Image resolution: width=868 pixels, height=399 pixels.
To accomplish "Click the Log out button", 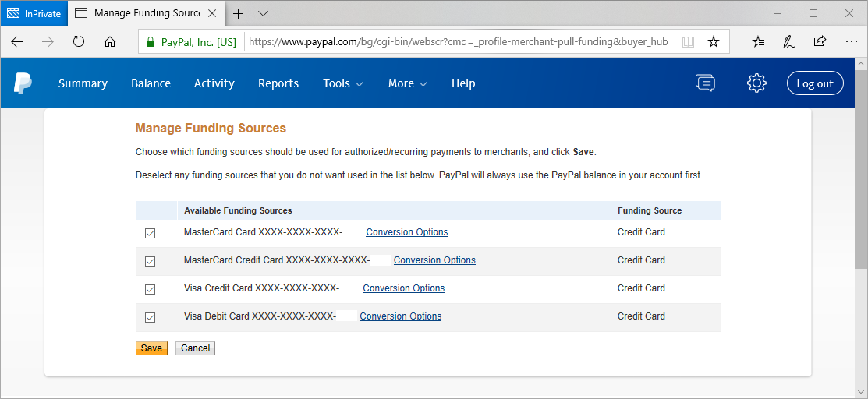I will 815,83.
